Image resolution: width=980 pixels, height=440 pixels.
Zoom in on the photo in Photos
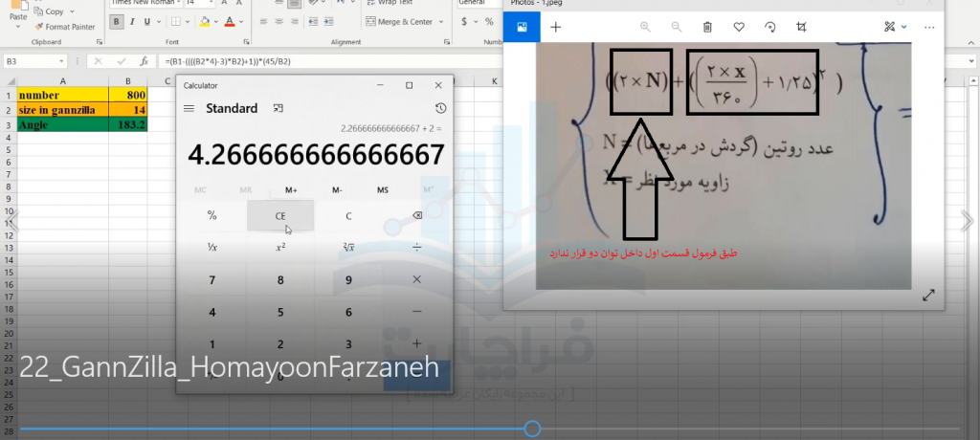coord(645,27)
